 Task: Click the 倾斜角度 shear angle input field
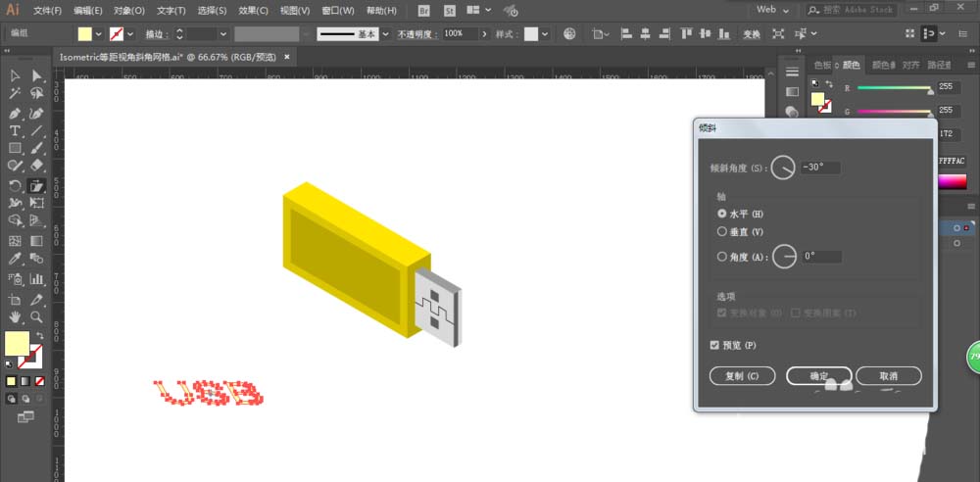click(x=819, y=168)
